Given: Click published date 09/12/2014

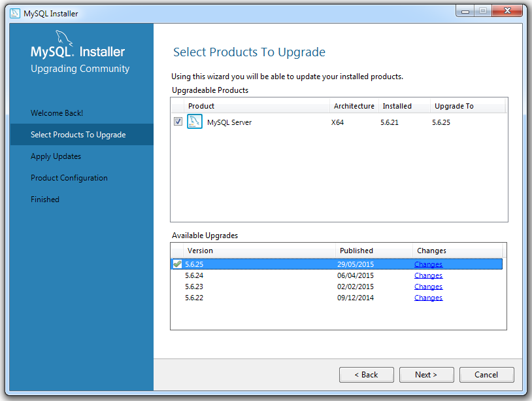Looking at the screenshot, I should pyautogui.click(x=356, y=298).
